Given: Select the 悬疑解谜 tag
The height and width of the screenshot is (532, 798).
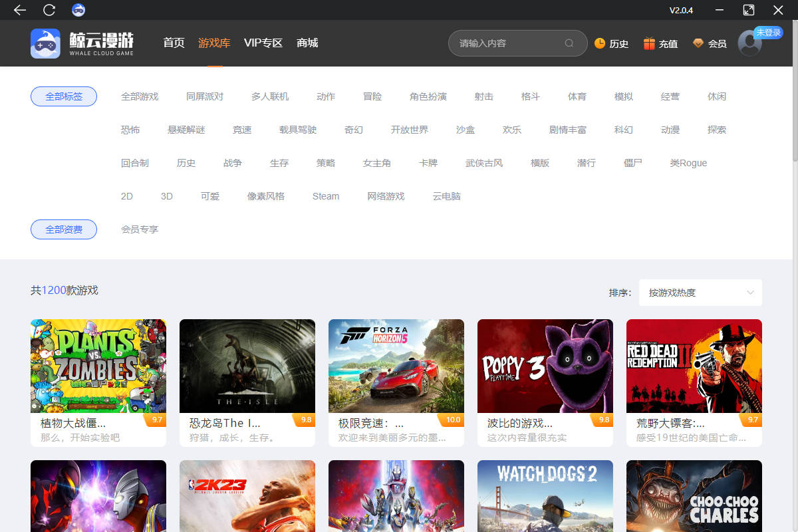Looking at the screenshot, I should [x=186, y=130].
